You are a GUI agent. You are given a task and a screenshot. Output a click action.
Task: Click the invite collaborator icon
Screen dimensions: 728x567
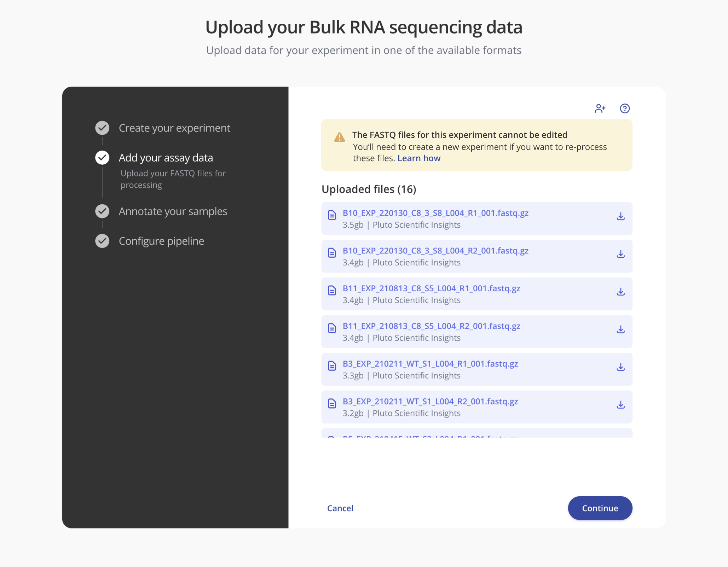[x=600, y=109]
